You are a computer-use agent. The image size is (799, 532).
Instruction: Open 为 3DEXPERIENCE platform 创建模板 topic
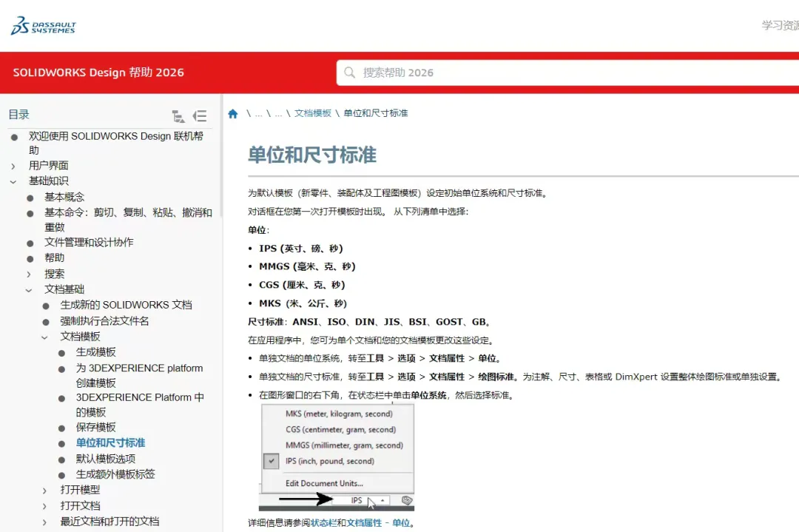(x=139, y=375)
